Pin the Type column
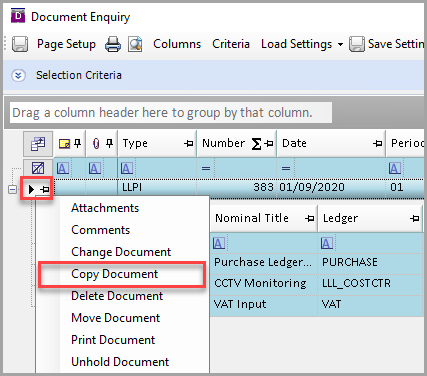This screenshot has width=427, height=376. pos(189,144)
